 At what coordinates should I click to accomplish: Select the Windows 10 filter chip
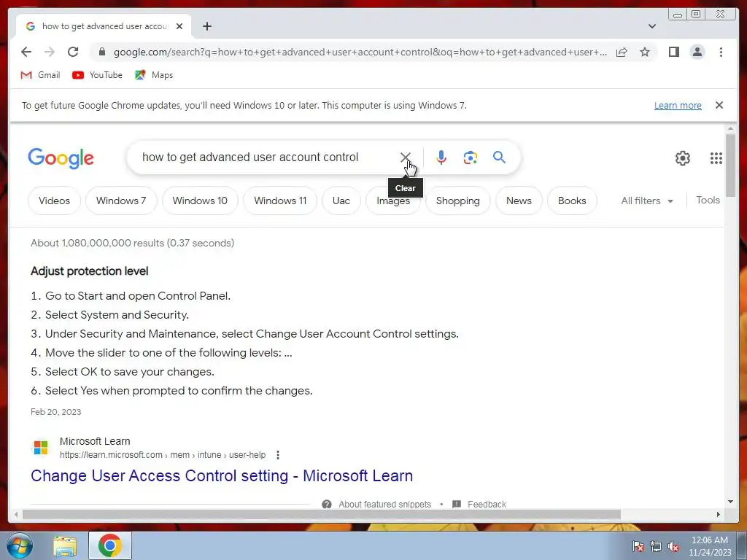(x=200, y=201)
